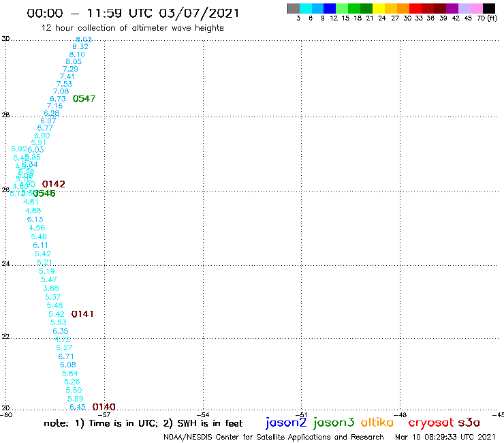The width and height of the screenshot is (504, 443).
Task: Click the 6.73 wave height value
Action: pyautogui.click(x=58, y=99)
